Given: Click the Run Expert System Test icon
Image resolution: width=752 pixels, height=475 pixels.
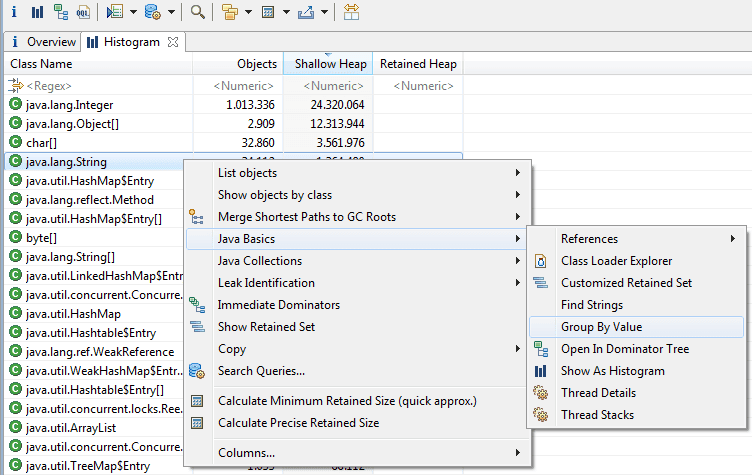Looking at the screenshot, I should click(x=113, y=12).
